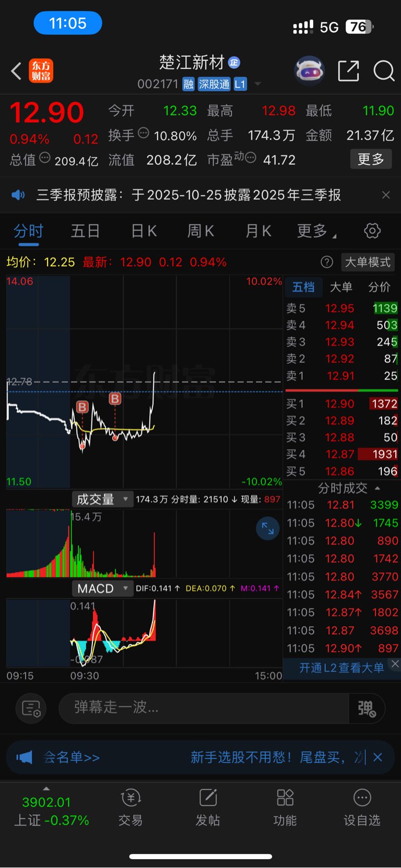Select the 五档 order book tab
This screenshot has height=868, width=401.
point(303,287)
